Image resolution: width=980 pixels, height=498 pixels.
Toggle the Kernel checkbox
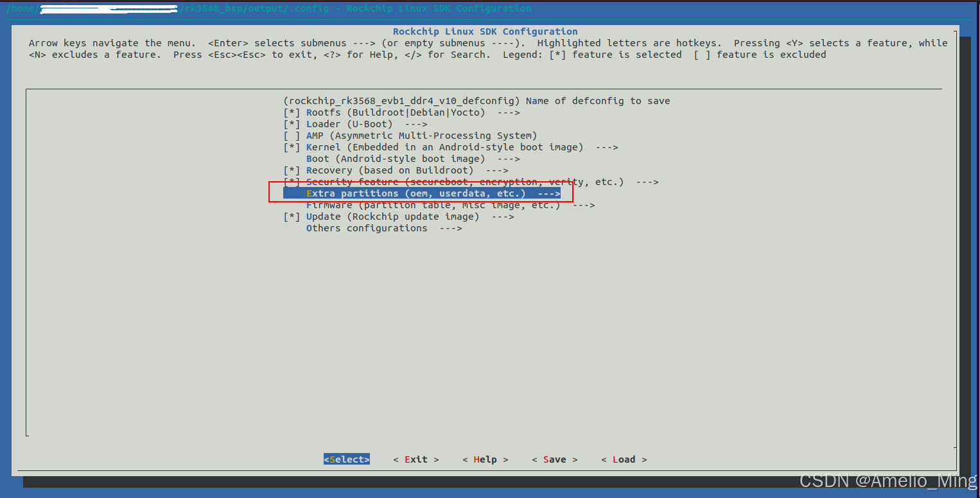click(x=292, y=147)
